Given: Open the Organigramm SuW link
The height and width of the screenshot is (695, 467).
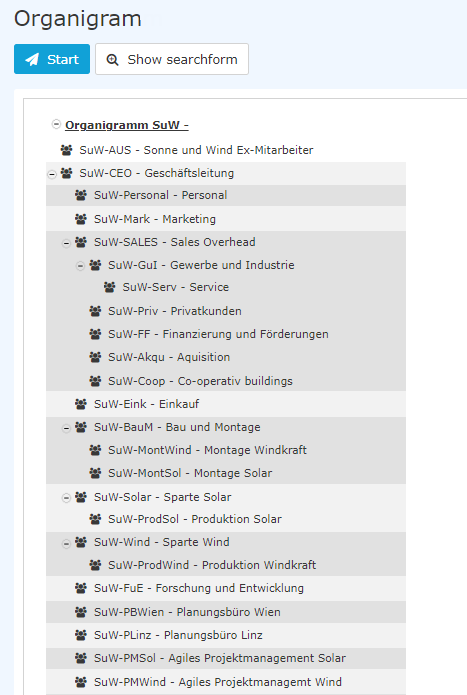Looking at the screenshot, I should coord(127,125).
